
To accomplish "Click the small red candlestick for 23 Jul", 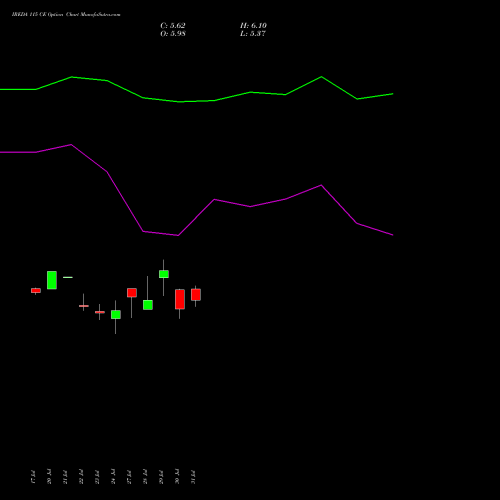I will point(100,312).
